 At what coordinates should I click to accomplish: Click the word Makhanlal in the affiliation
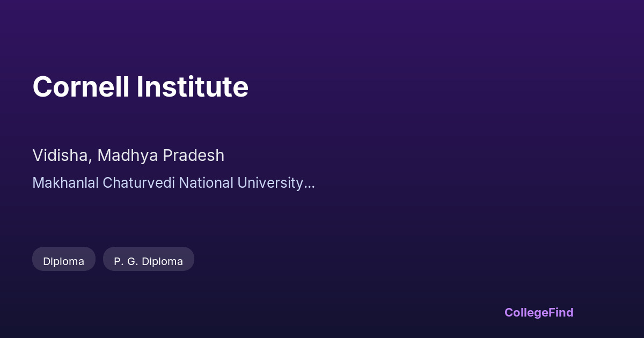[x=66, y=183]
